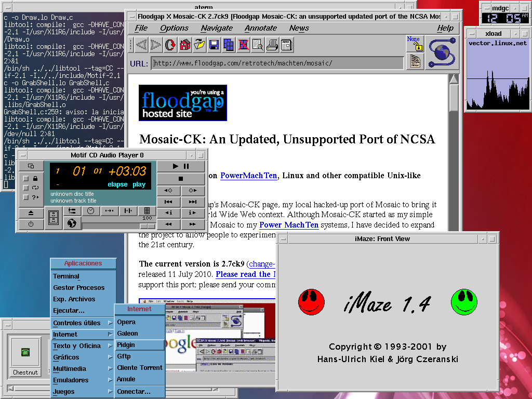Click the previous index button in CD Player
Image resolution: width=532 pixels, height=399 pixels.
point(169,212)
